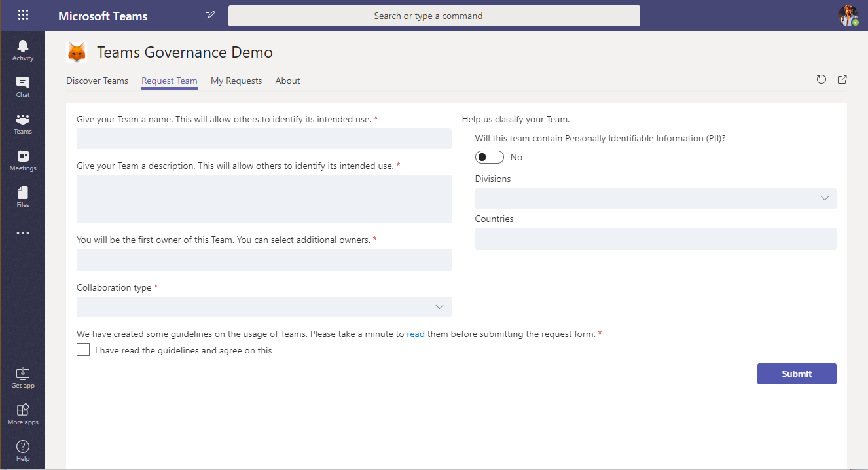Open the app launcher waffle icon
The width and height of the screenshot is (868, 470).
[x=23, y=15]
